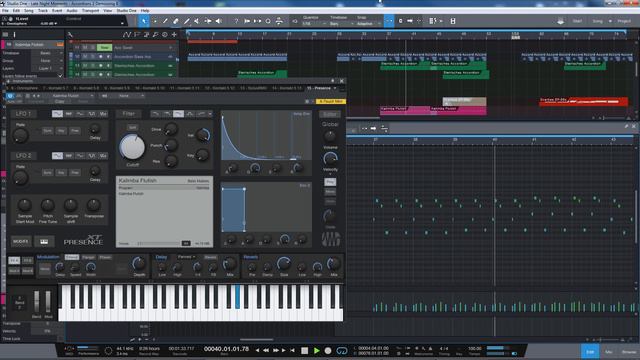Click the Edit button at bottom right
The height and width of the screenshot is (360, 640).
(590, 351)
